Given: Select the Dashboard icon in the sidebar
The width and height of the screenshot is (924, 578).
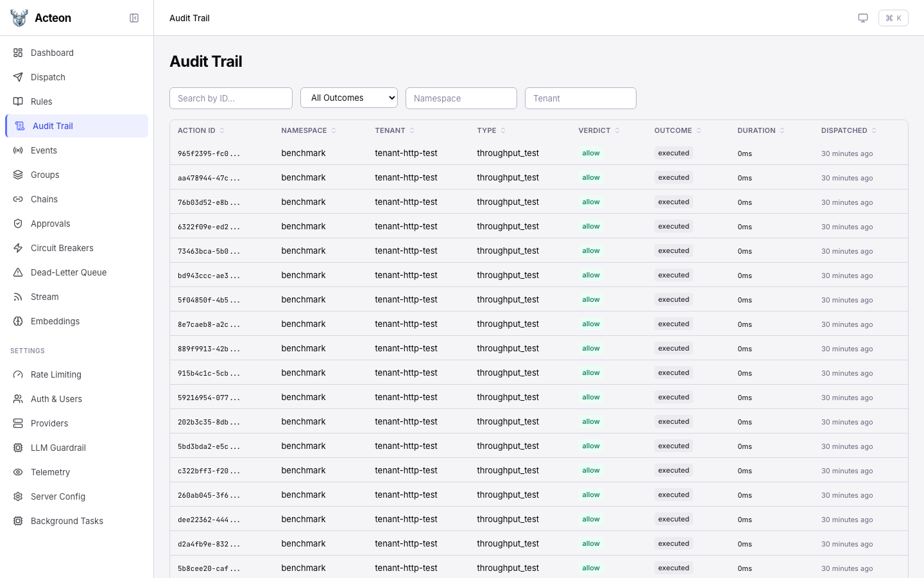Looking at the screenshot, I should (x=18, y=53).
